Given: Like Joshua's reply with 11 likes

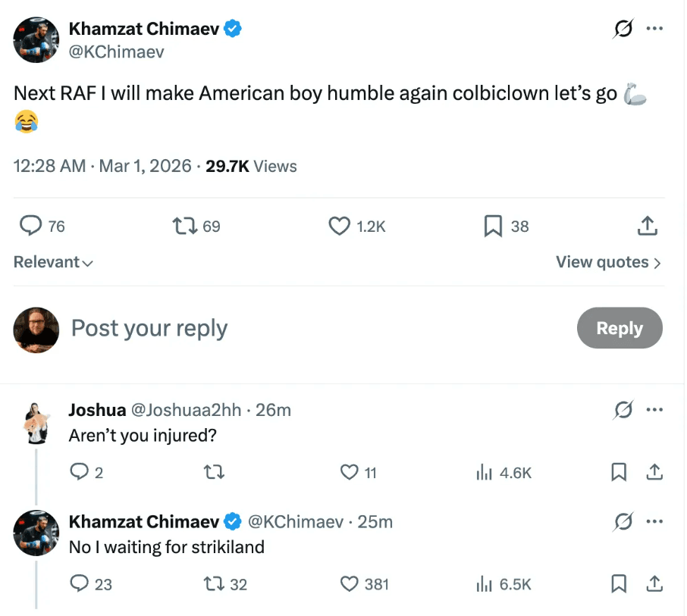Looking at the screenshot, I should tap(349, 473).
